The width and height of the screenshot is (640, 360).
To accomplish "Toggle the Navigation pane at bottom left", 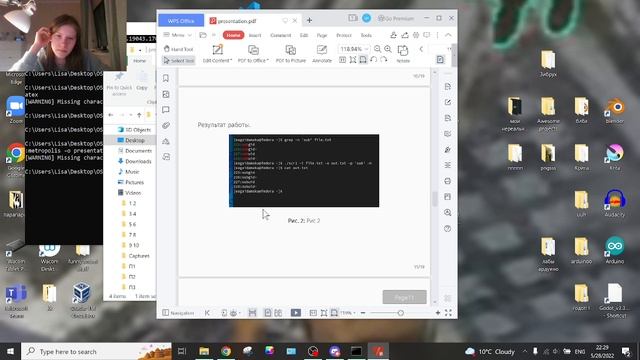I will [178, 313].
